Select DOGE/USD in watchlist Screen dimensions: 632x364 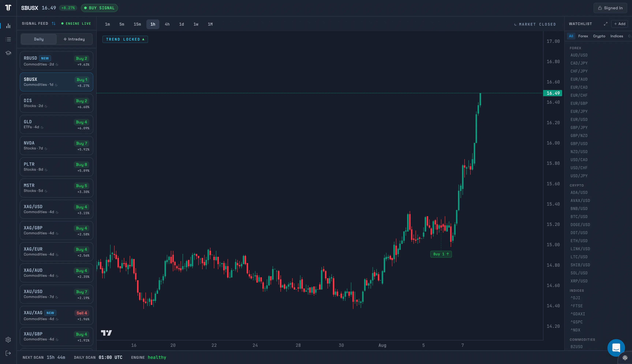[x=580, y=224]
